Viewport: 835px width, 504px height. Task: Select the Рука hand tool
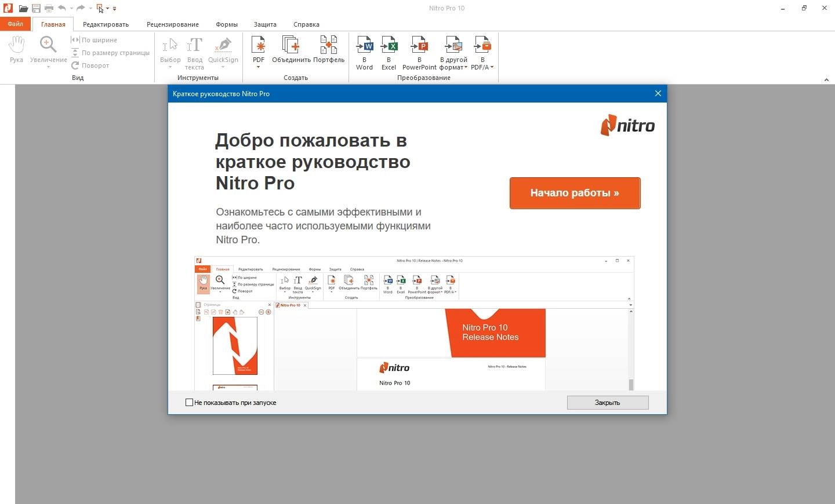click(17, 49)
